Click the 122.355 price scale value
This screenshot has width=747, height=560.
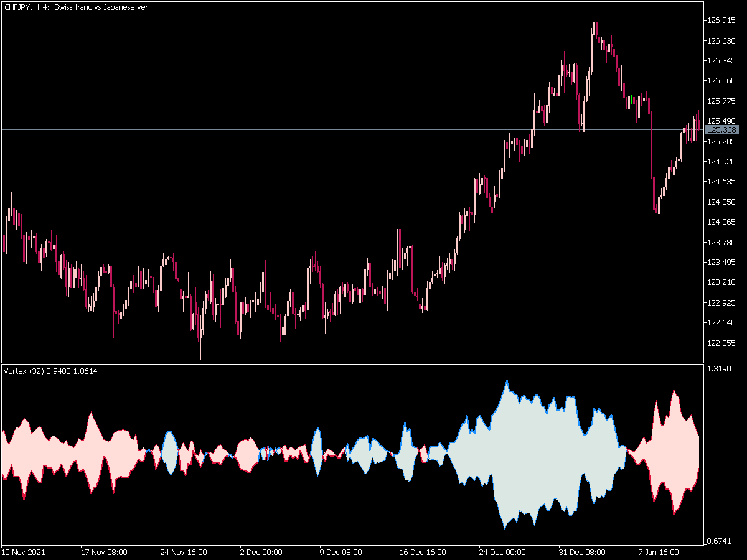click(x=722, y=343)
